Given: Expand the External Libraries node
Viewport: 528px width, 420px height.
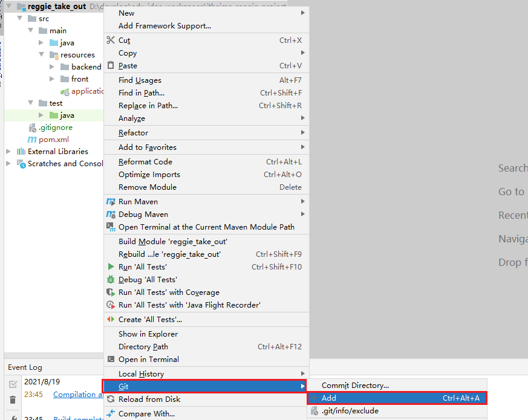Looking at the screenshot, I should pos(8,152).
